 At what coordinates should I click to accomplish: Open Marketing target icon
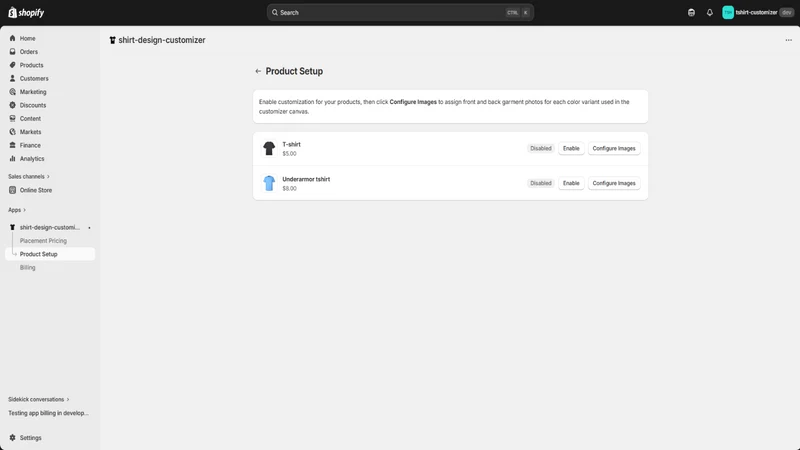[x=12, y=92]
